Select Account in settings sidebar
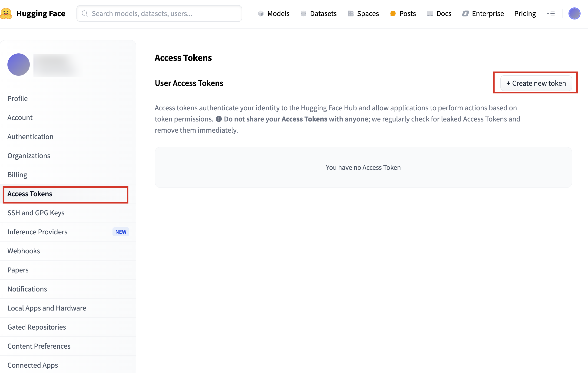The height and width of the screenshot is (373, 588). click(68, 118)
